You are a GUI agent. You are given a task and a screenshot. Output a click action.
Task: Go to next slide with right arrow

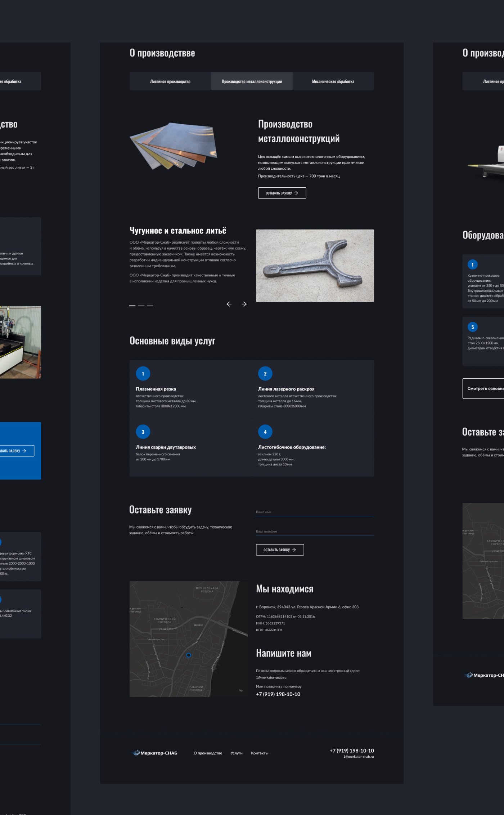(244, 304)
